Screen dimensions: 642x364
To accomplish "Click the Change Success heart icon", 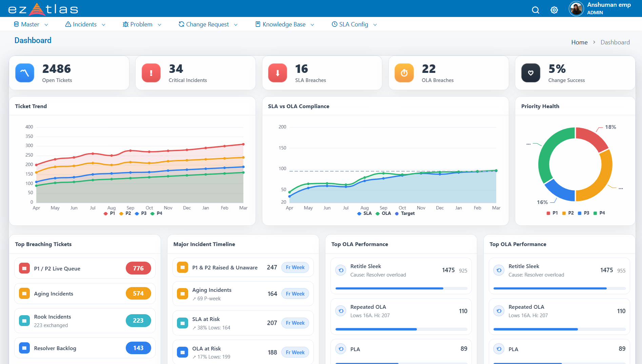I will (530, 73).
